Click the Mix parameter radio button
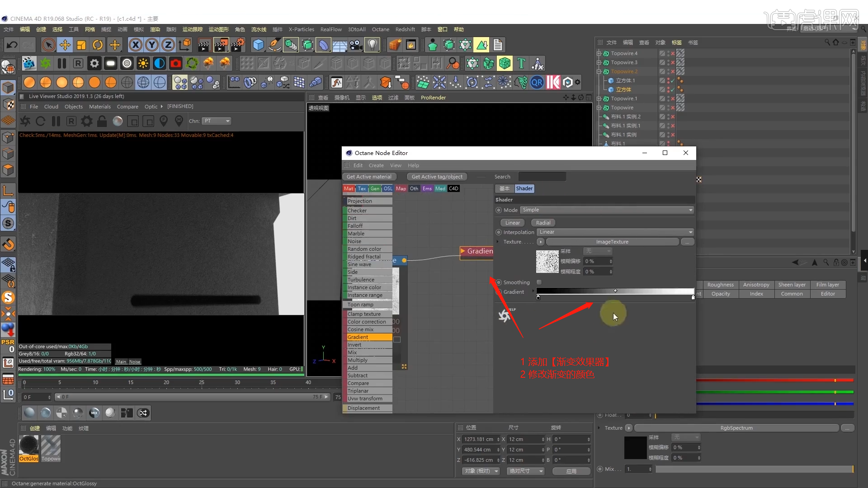Image resolution: width=868 pixels, height=488 pixels. [600, 469]
